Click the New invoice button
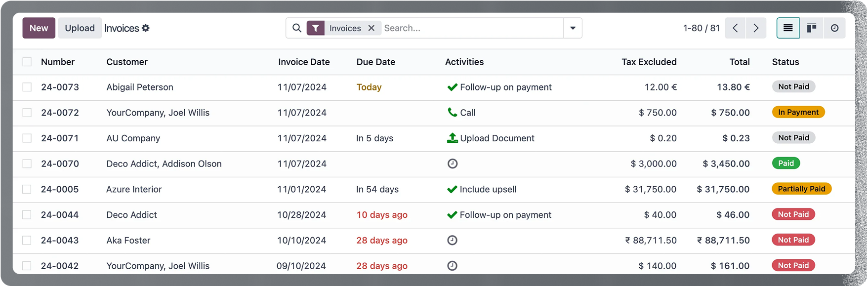The image size is (868, 287). (39, 28)
